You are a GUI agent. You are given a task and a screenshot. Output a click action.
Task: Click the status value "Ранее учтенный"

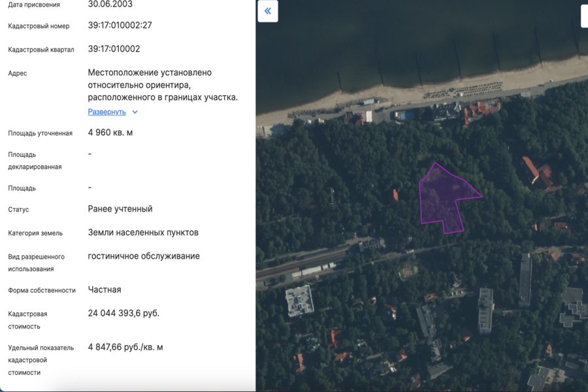(x=120, y=209)
